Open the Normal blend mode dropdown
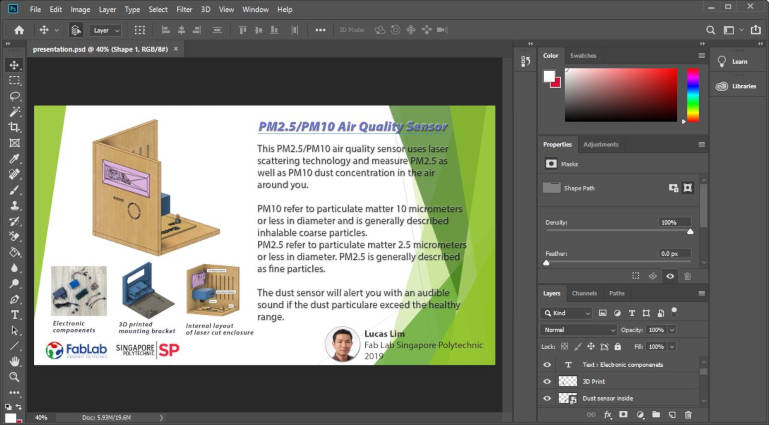The image size is (769, 425). [x=580, y=329]
